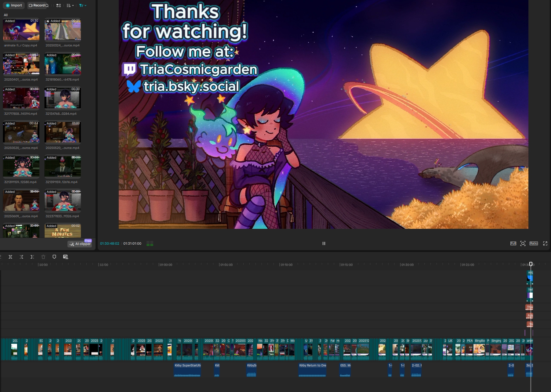Select the All media tab
551x392 pixels.
point(6,15)
